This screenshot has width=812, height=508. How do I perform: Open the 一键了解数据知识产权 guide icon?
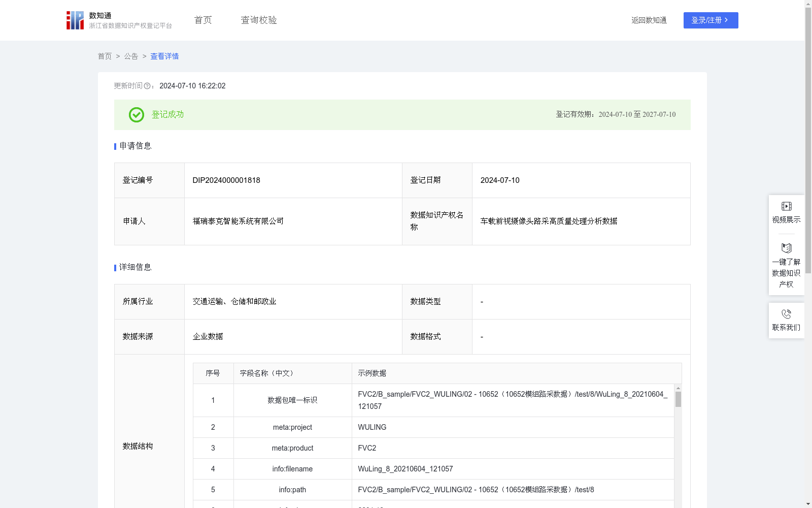(x=786, y=248)
